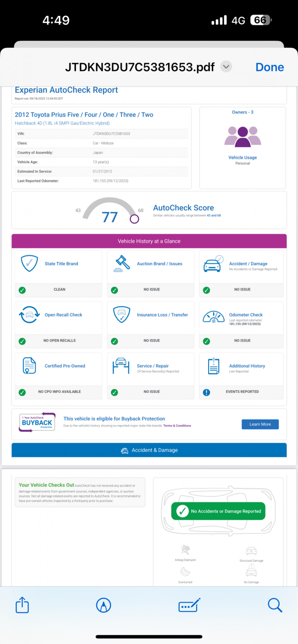Tap the AutoCheck Score gauge marker
The image size is (298, 644).
pyautogui.click(x=134, y=219)
